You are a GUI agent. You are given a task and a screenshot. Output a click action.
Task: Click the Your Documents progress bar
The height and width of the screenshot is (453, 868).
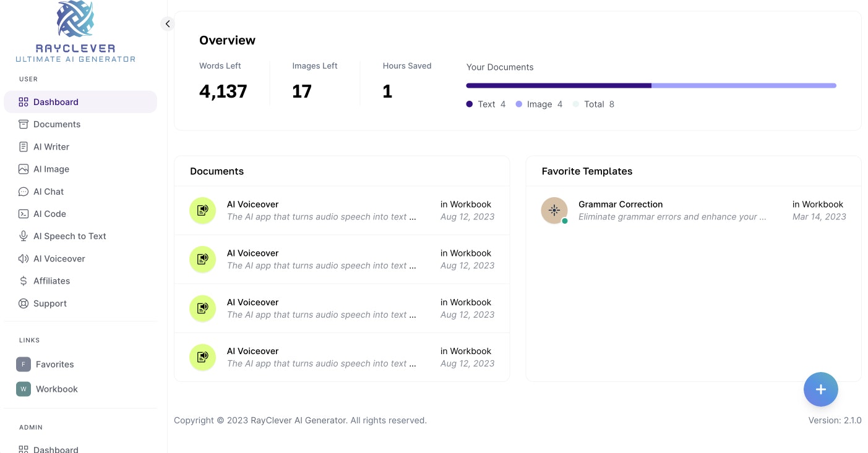651,85
